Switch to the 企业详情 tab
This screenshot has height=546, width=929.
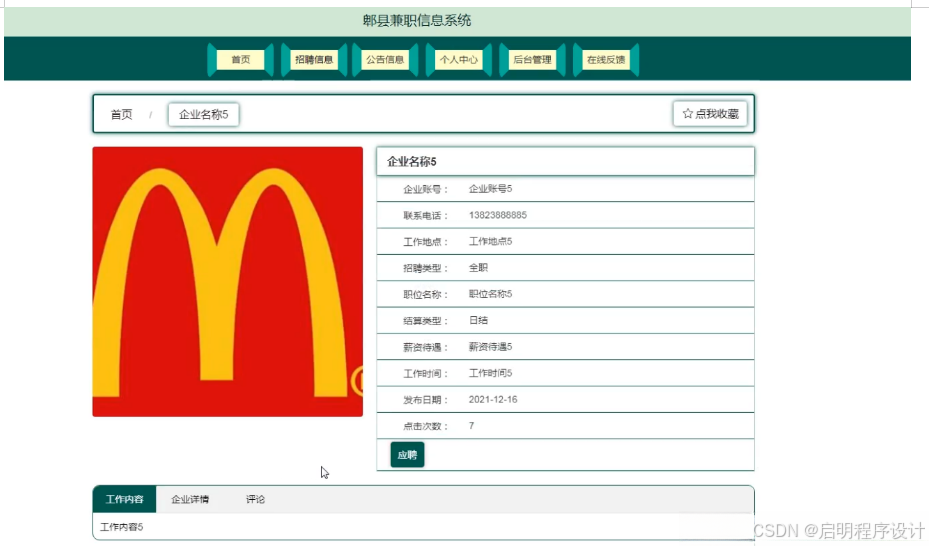coord(190,499)
